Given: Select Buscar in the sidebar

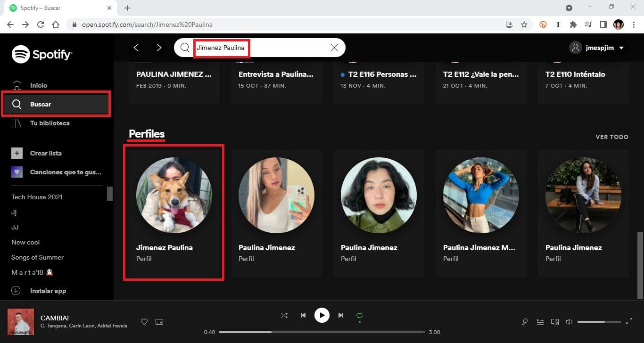Looking at the screenshot, I should (x=56, y=104).
